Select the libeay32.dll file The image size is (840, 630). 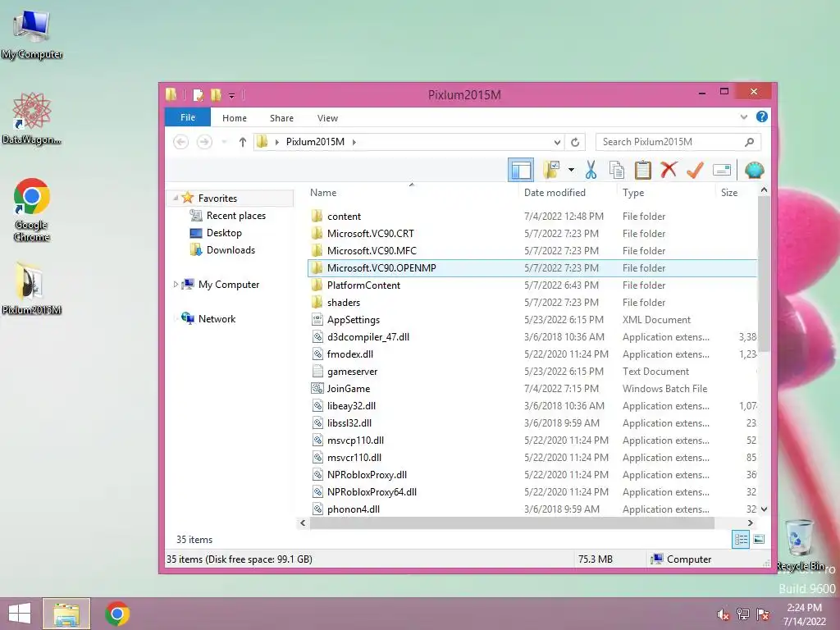tap(351, 406)
